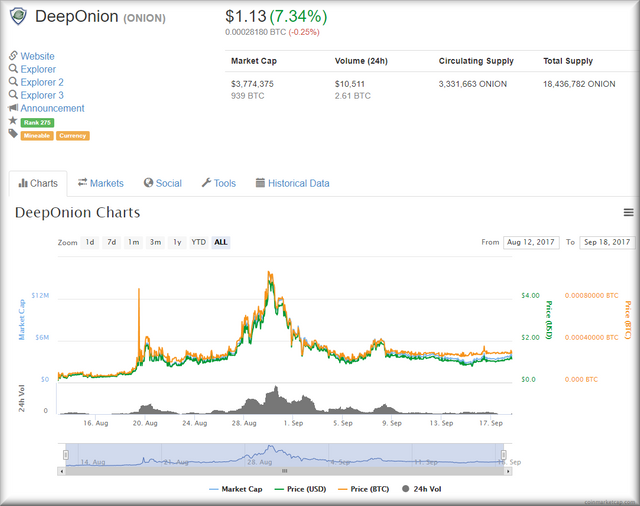Click the From date field Aug 12, 2017
Image resolution: width=640 pixels, height=506 pixels.
531,242
